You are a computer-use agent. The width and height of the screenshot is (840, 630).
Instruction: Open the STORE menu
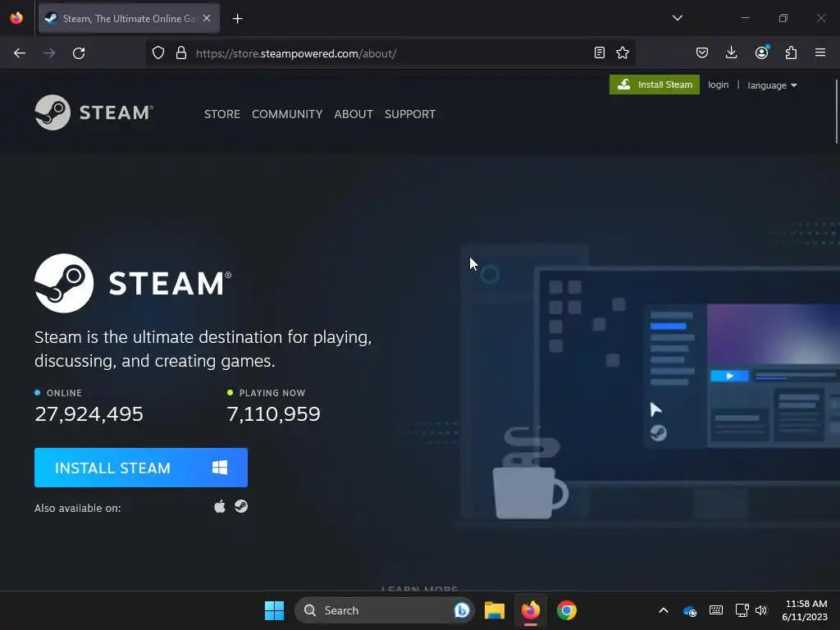click(x=222, y=114)
